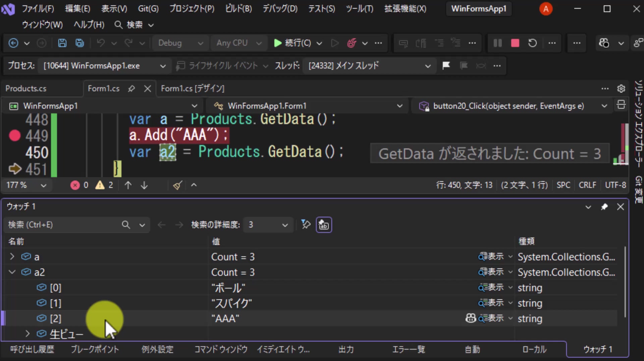Click the code cleanup broom icon
The width and height of the screenshot is (644, 361).
pyautogui.click(x=177, y=185)
